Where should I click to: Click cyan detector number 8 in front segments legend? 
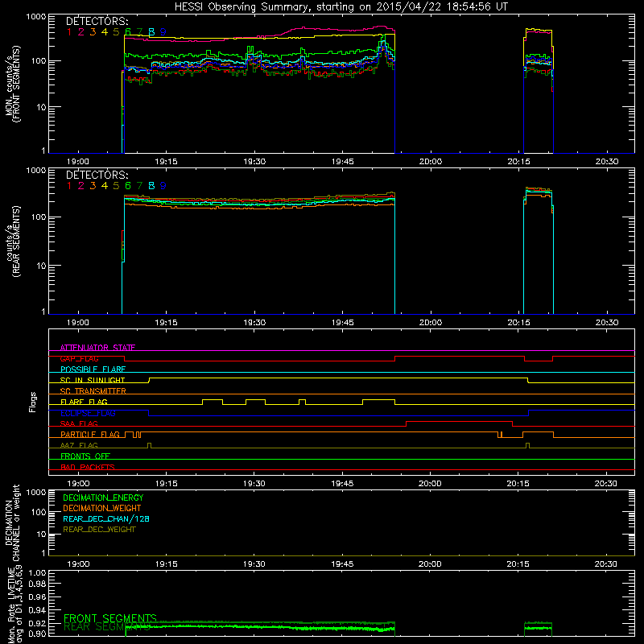point(151,32)
